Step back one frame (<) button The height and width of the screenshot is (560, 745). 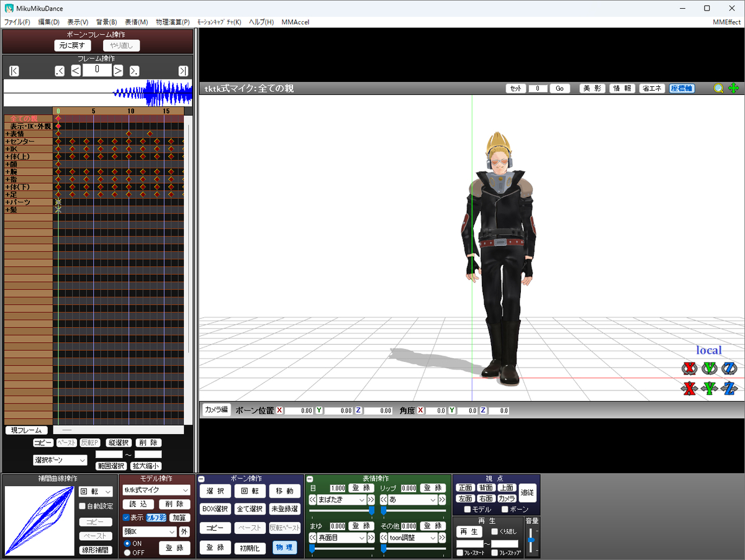pyautogui.click(x=76, y=70)
